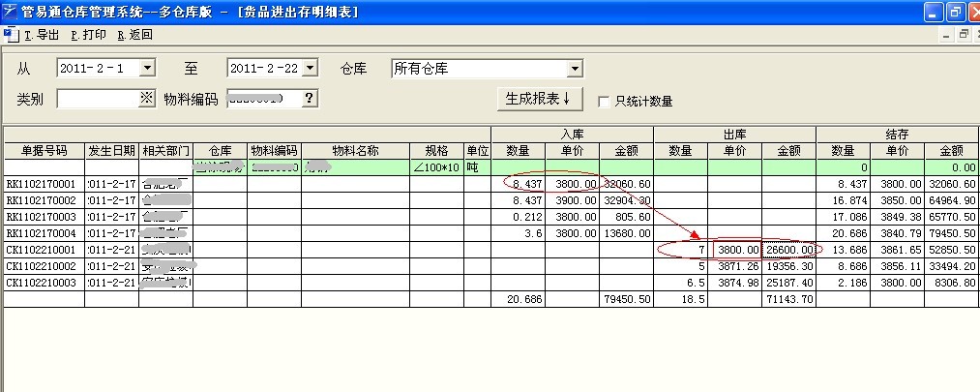
Task: Click the 发生日期 column header
Action: pyautogui.click(x=112, y=151)
